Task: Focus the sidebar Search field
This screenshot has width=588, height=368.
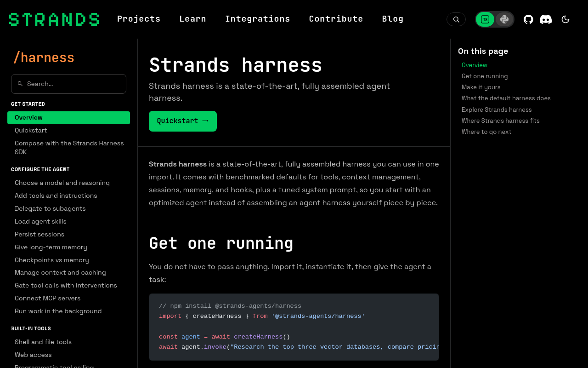Action: pos(68,84)
